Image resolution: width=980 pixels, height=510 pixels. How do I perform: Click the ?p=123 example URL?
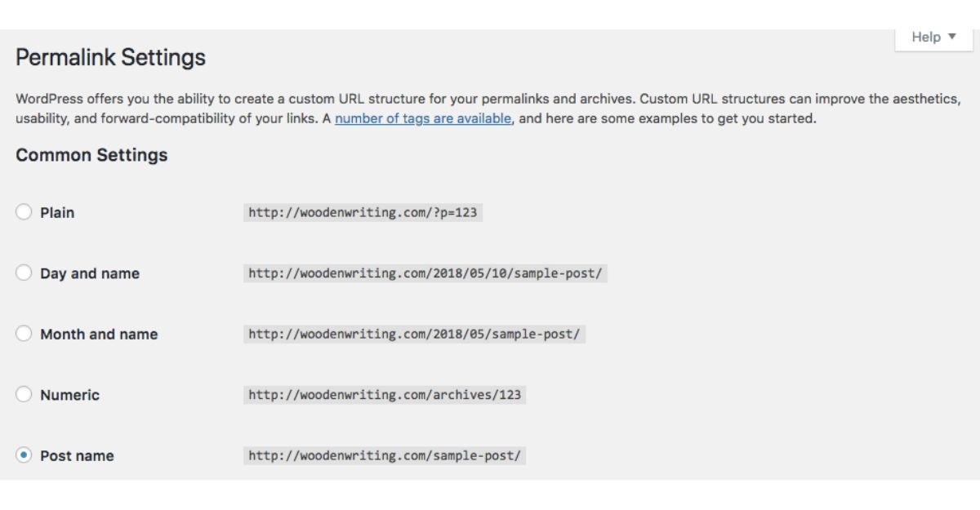[363, 213]
